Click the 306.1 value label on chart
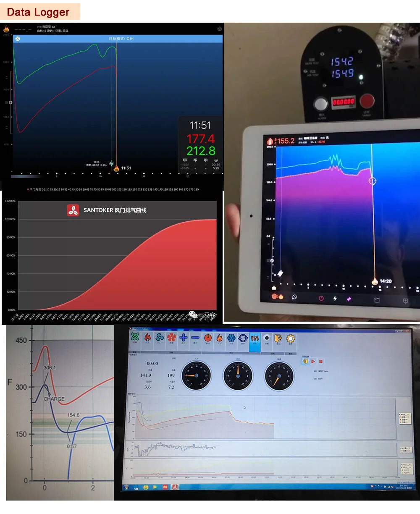 point(50,368)
